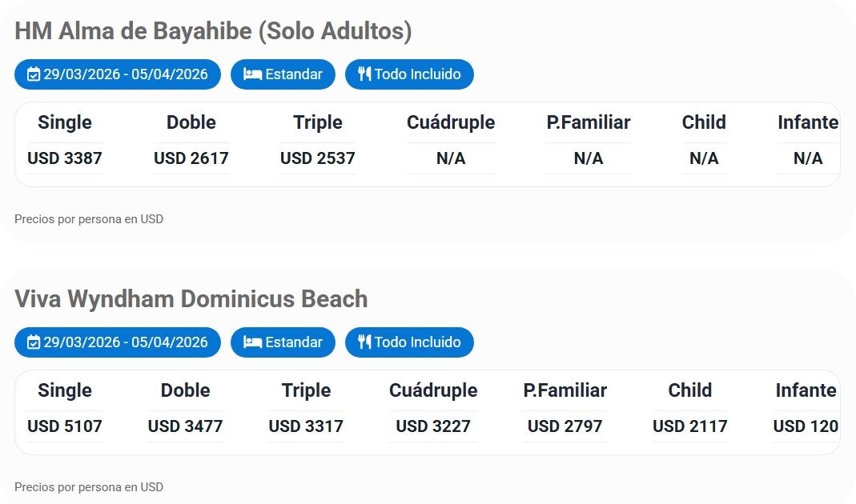Click cutlery icon in HM Alma Todo Incluido badge
856x504 pixels.
364,74
